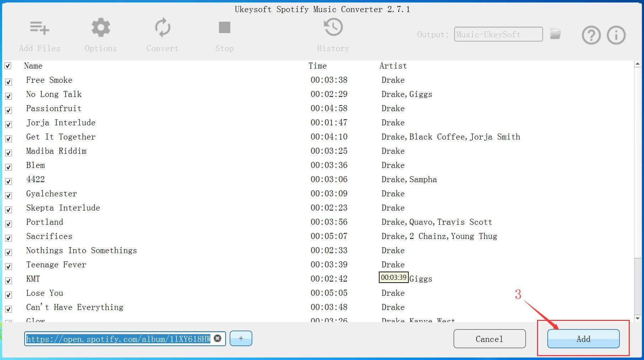This screenshot has width=644, height=360.
Task: Toggle the Sacrifices checkbox
Action: point(9,238)
